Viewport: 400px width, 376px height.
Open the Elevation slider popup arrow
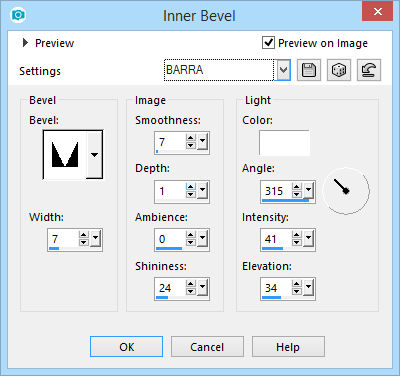pyautogui.click(x=308, y=288)
